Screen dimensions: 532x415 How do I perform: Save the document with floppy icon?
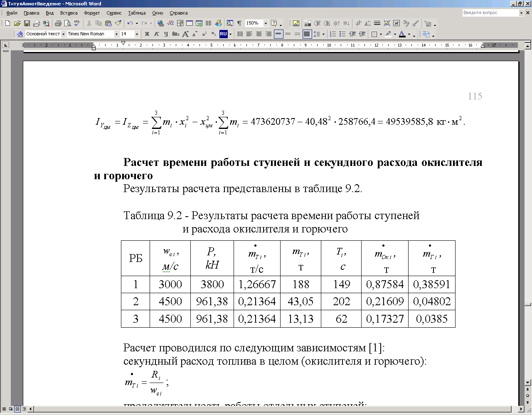point(27,23)
